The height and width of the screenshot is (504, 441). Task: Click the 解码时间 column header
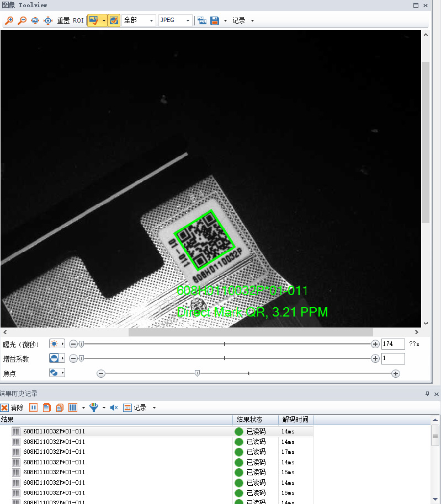point(296,420)
